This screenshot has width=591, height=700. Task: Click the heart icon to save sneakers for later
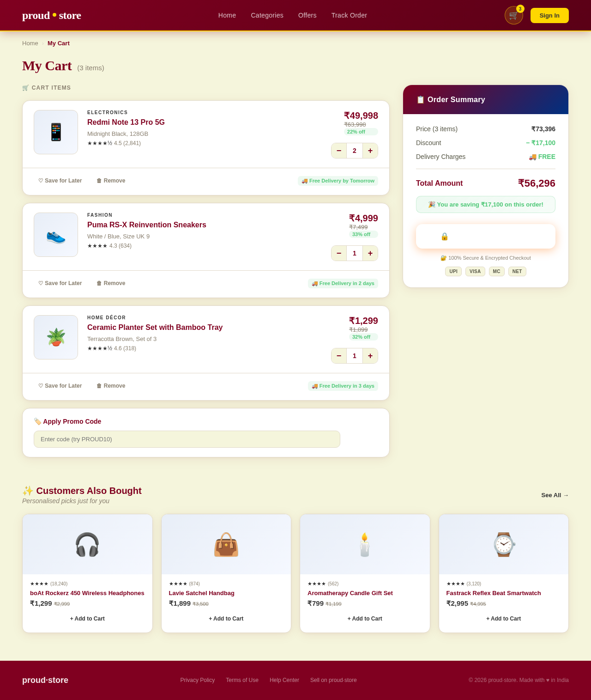point(41,283)
